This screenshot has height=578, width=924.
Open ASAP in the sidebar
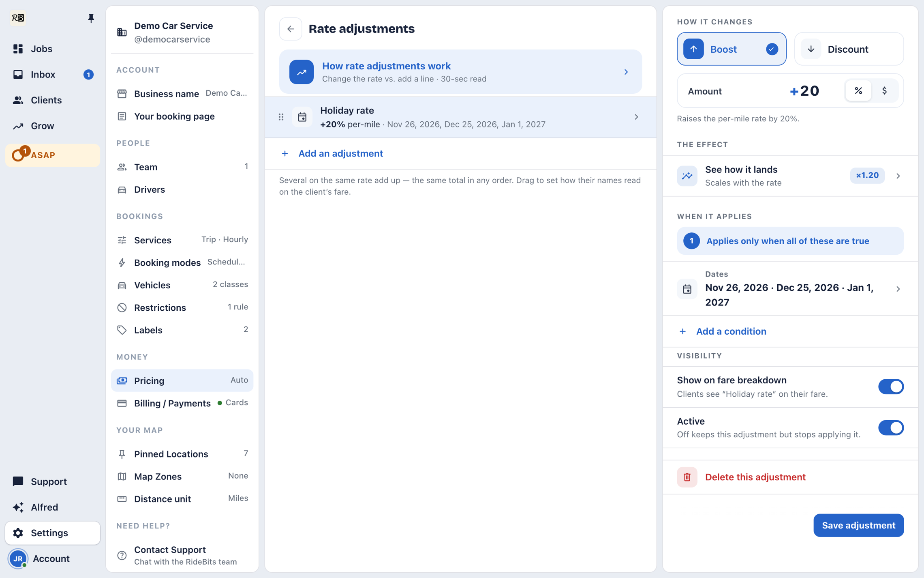(53, 155)
